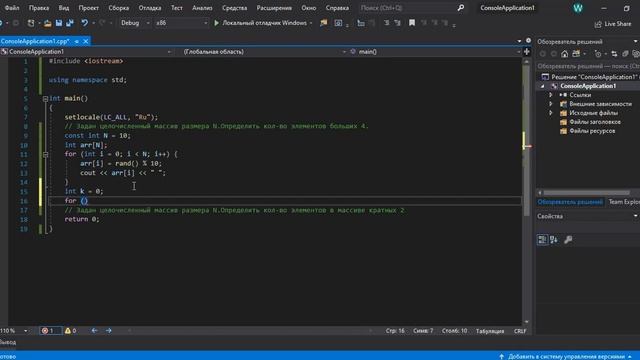Screen dimensions: 640x360
Task: Click the warnings indicator showing 0
Action: 71,331
